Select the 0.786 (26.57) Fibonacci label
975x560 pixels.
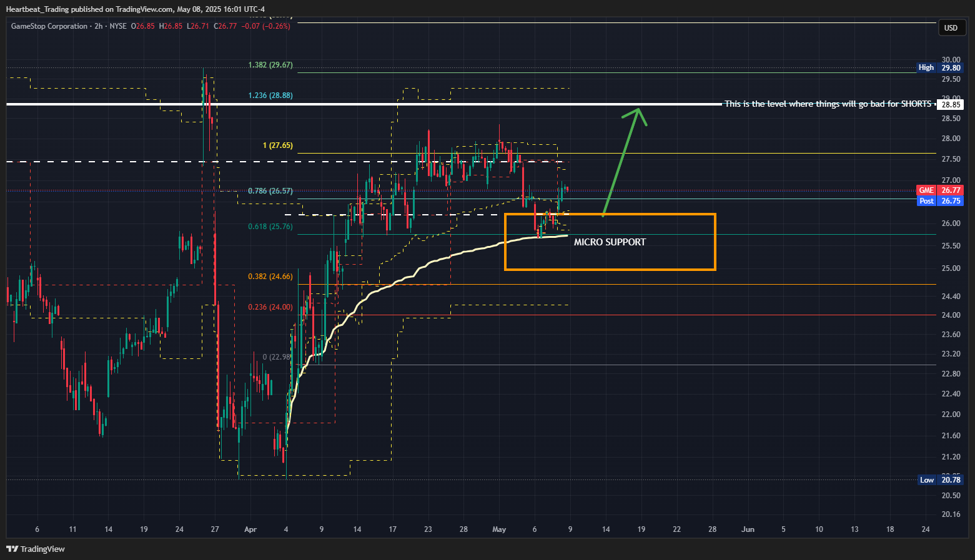click(x=270, y=191)
